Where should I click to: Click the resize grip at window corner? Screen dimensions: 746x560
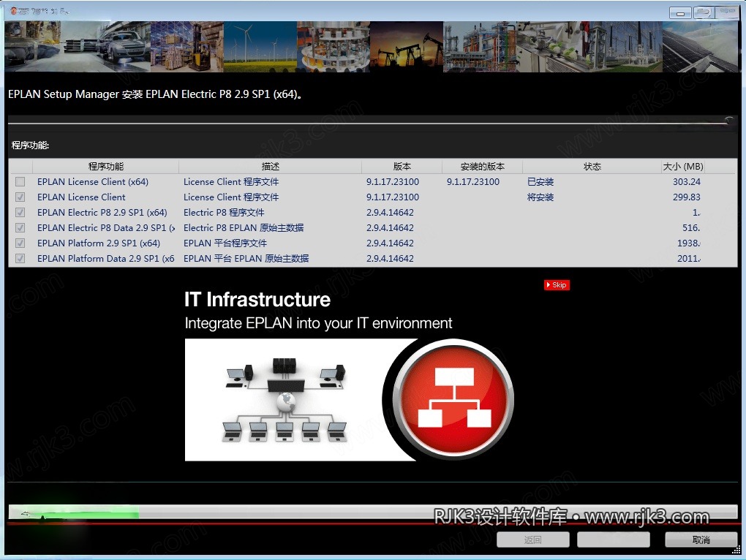pos(736,550)
